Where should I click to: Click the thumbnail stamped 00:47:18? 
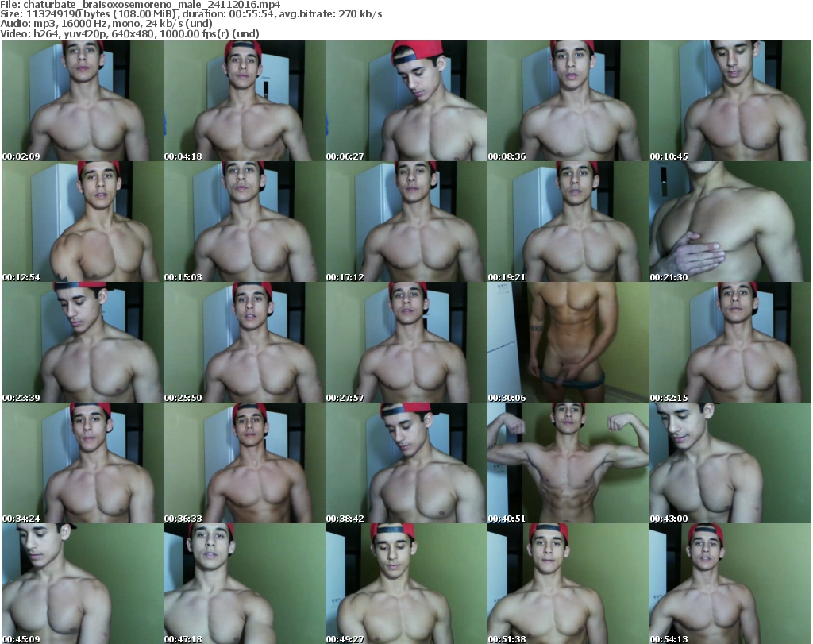[245, 584]
